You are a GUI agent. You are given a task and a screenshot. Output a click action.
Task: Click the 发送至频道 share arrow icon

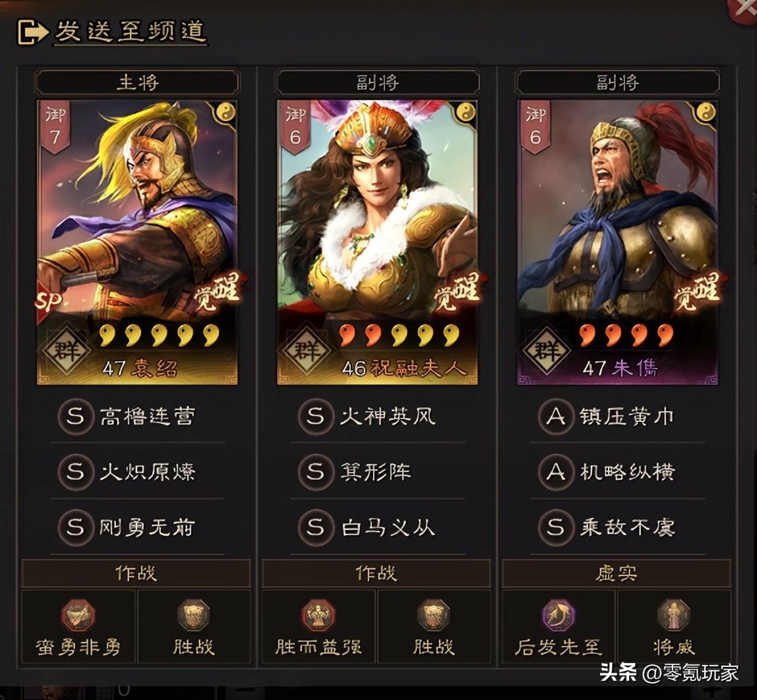tap(33, 32)
